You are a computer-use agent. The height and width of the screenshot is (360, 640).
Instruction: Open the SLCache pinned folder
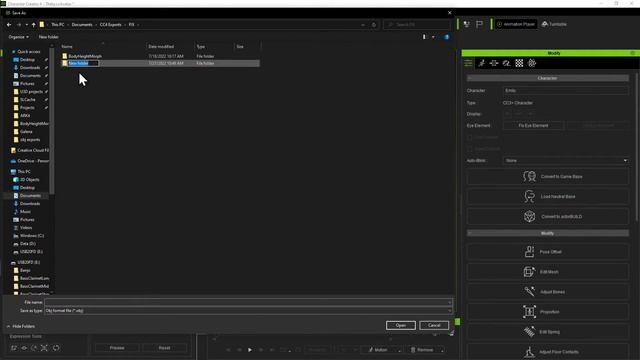tap(27, 100)
